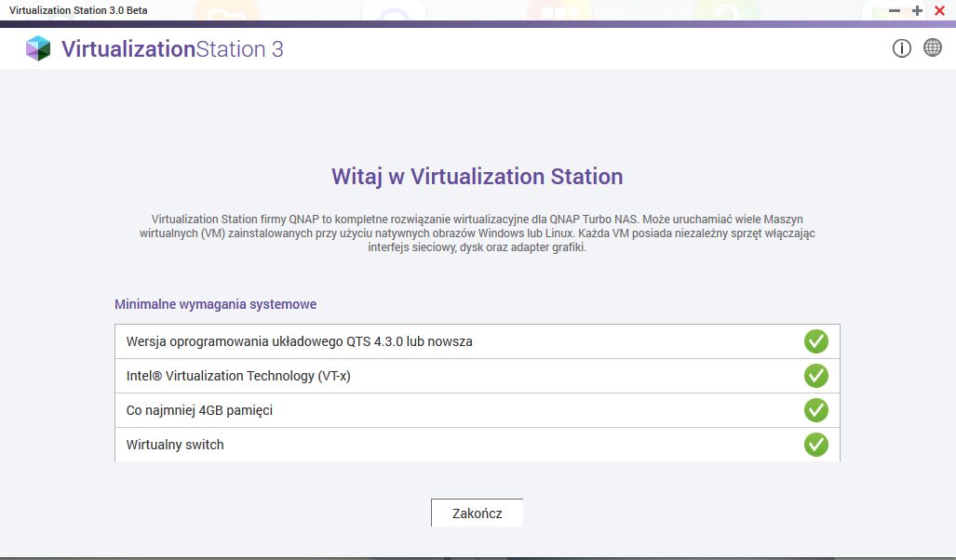Select 'Wirtualny switch' row text
The height and width of the screenshot is (560, 956).
coord(175,445)
